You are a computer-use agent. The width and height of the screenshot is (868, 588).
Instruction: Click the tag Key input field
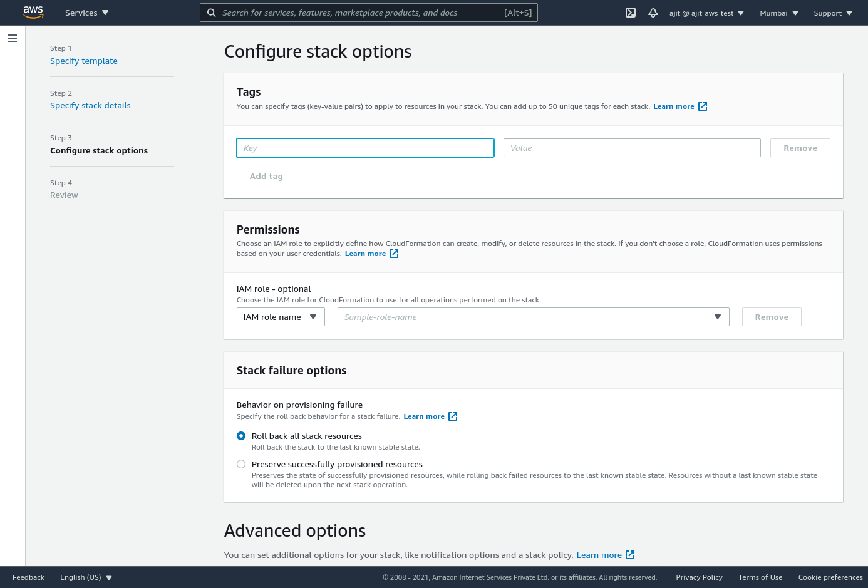click(365, 148)
